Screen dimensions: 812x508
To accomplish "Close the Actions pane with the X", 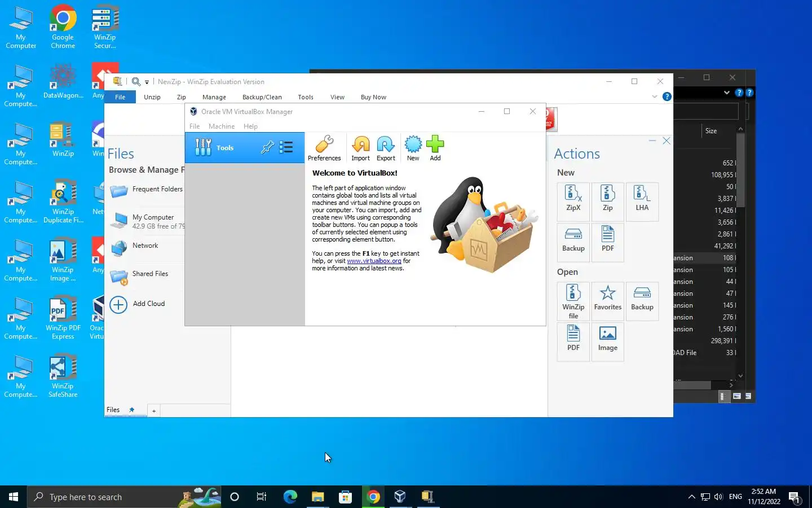I will pyautogui.click(x=666, y=141).
